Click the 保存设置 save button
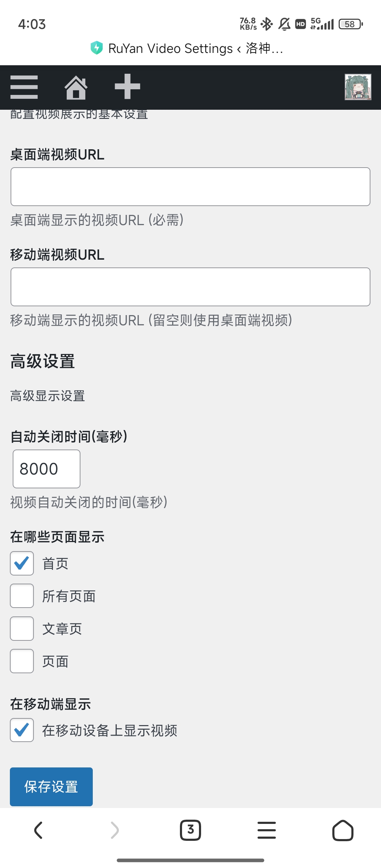Screen dimensions: 381x868 51,786
